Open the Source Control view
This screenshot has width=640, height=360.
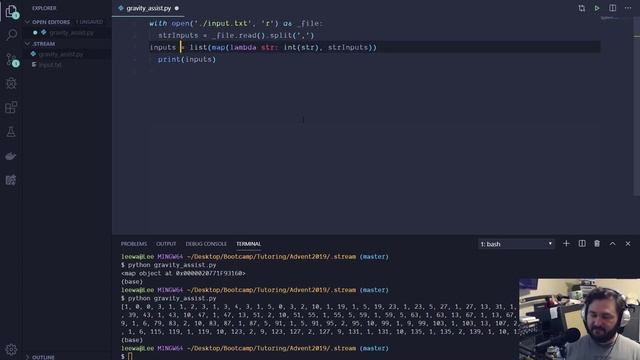point(11,60)
